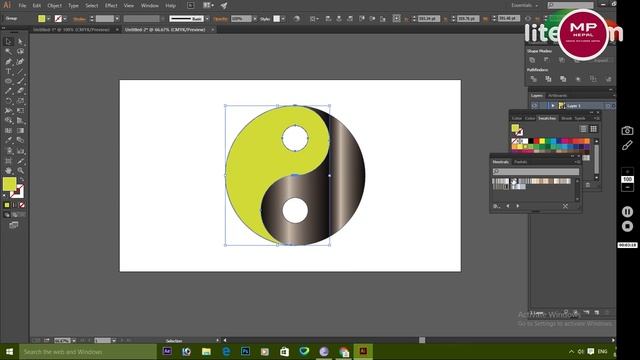
Task: Click the large yellow fill color box
Action: coord(9,184)
